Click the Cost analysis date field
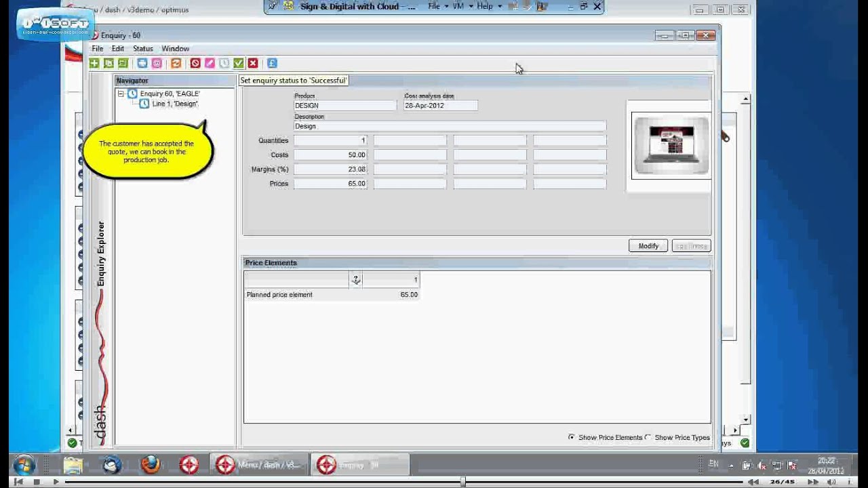 pyautogui.click(x=441, y=106)
